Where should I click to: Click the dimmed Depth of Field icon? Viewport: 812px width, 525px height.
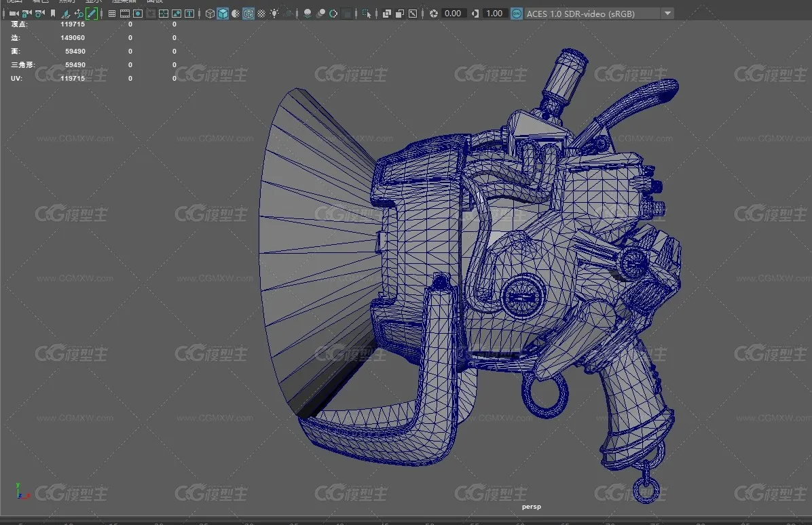[346, 14]
